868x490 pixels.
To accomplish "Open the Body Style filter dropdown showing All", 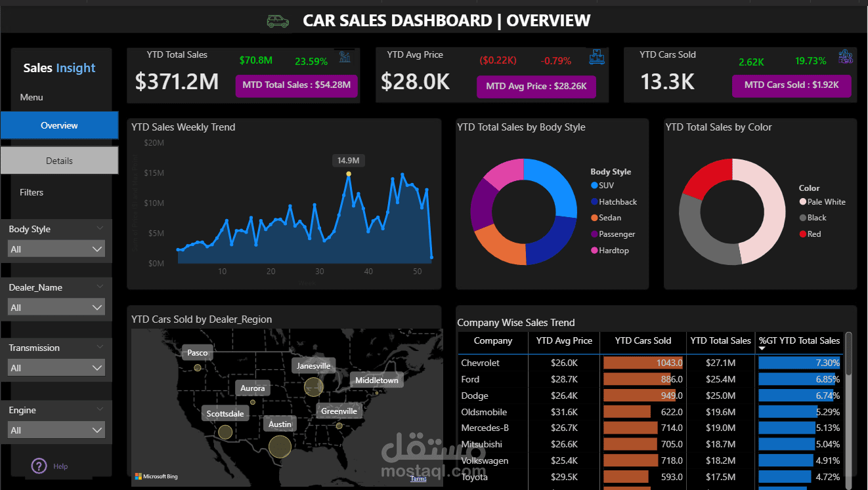I will click(x=56, y=249).
